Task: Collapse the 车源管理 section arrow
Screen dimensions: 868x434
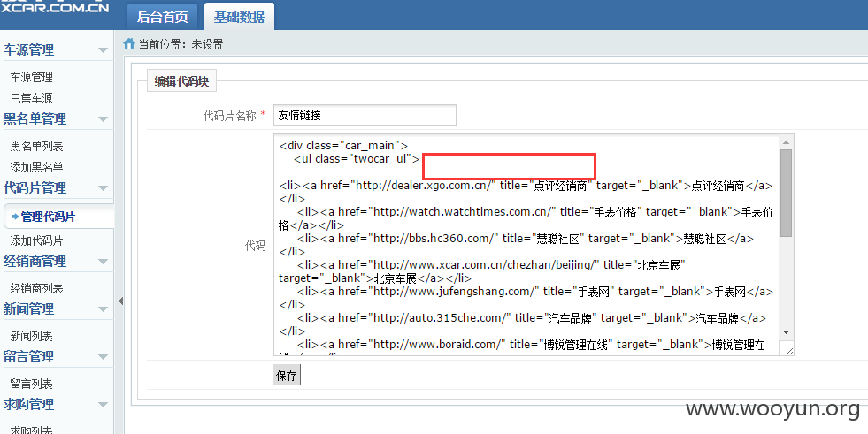Action: point(103,50)
